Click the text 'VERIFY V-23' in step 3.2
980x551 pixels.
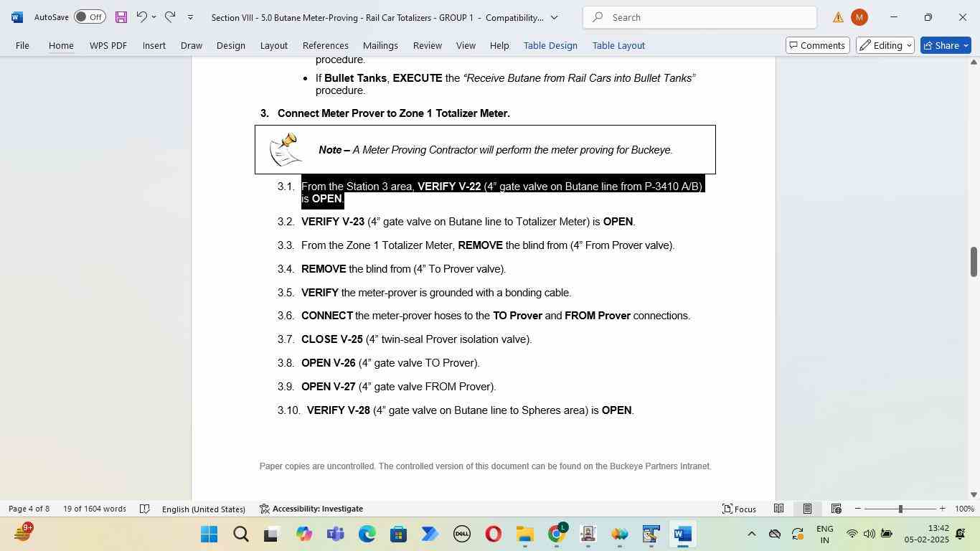click(333, 222)
